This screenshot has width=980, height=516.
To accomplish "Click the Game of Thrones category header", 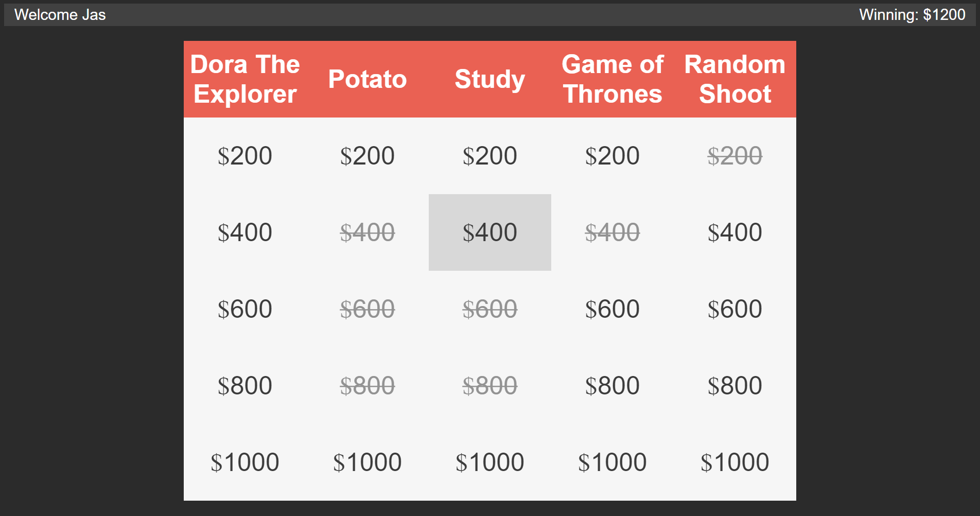I will pyautogui.click(x=612, y=79).
